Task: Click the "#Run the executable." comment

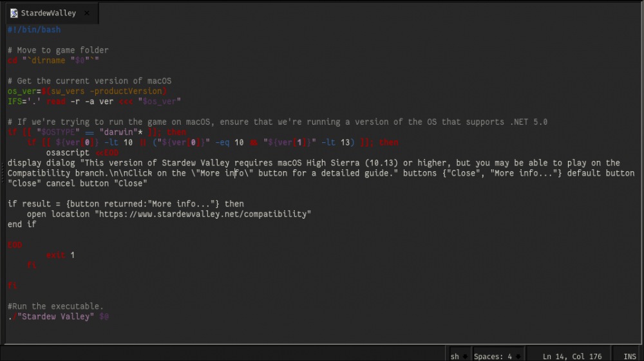Action: tap(55, 306)
